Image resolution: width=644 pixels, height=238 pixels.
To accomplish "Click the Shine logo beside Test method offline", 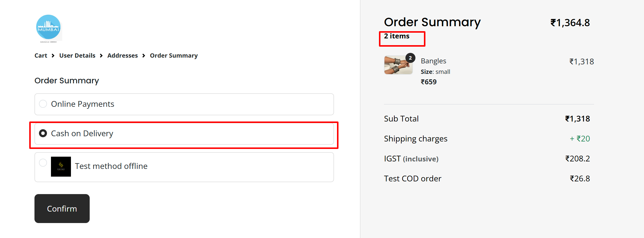I will coord(61,167).
